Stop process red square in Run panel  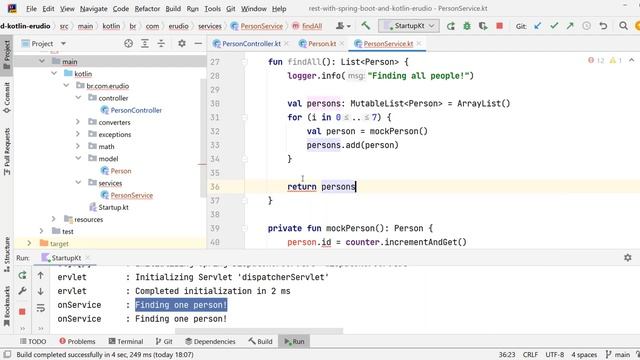pyautogui.click(x=22, y=311)
